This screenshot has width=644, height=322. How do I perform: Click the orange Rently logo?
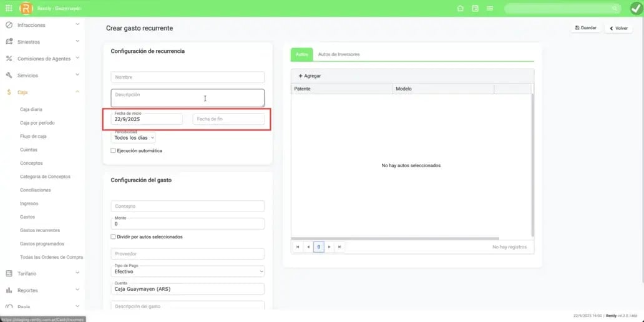click(26, 8)
